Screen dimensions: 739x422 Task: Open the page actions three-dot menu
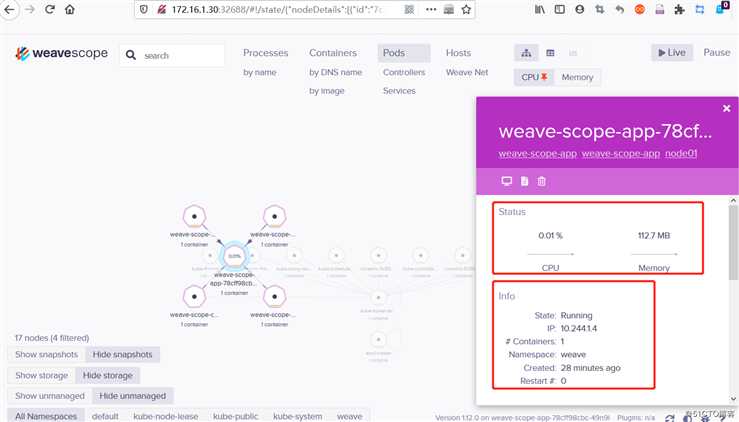(x=431, y=9)
